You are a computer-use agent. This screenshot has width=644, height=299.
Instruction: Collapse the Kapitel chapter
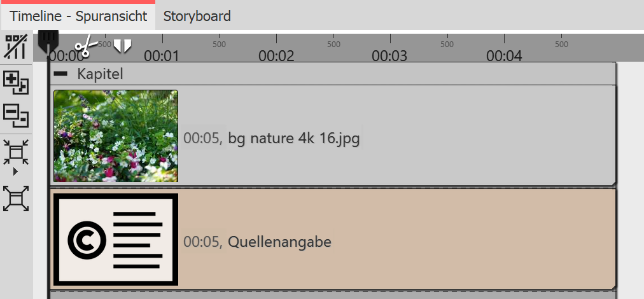click(61, 74)
